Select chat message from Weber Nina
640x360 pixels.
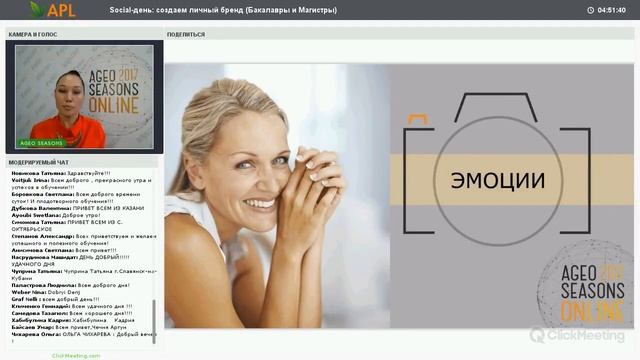pos(46,292)
